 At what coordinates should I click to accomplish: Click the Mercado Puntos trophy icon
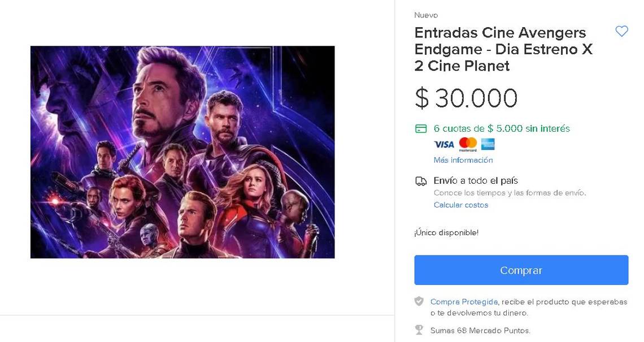click(x=419, y=330)
